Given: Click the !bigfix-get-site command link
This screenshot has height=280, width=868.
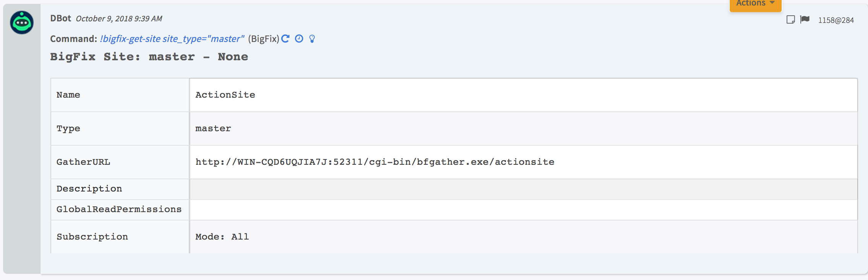Looking at the screenshot, I should [172, 39].
